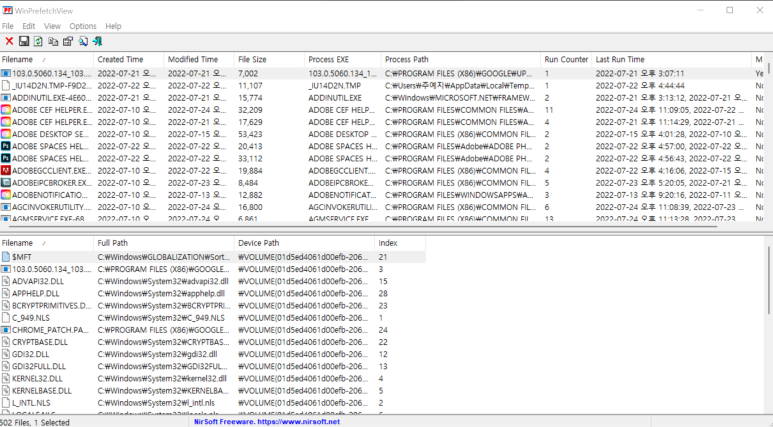773x427 pixels.
Task: Click the Find magnifier toolbar icon
Action: 83,41
